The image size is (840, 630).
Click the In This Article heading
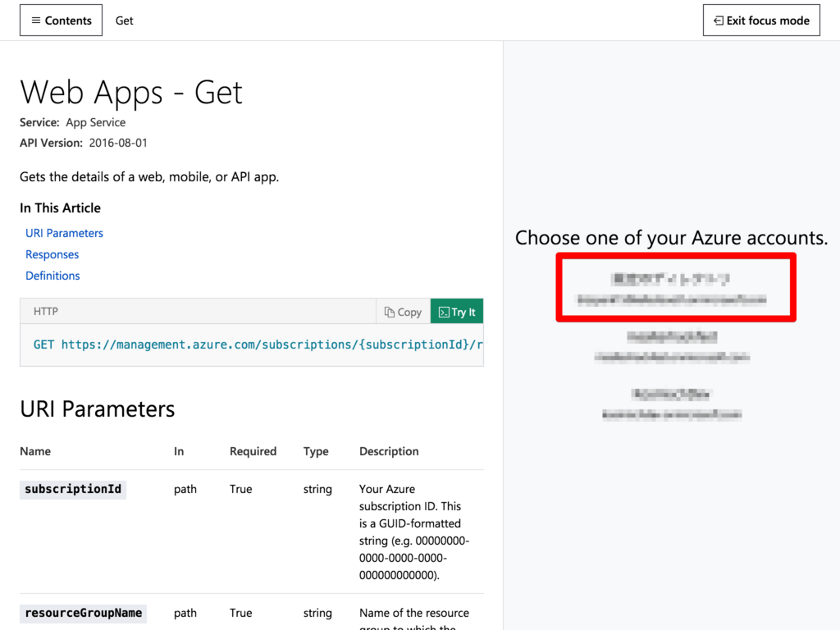pos(60,208)
